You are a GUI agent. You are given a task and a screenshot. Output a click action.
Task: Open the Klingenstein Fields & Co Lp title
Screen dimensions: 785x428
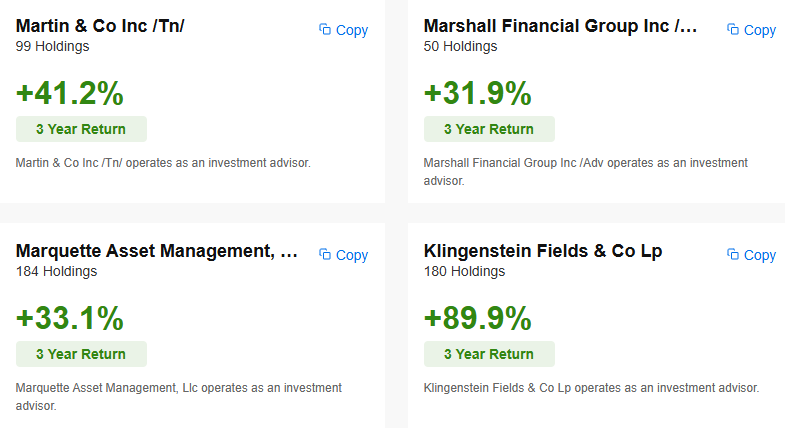point(543,251)
